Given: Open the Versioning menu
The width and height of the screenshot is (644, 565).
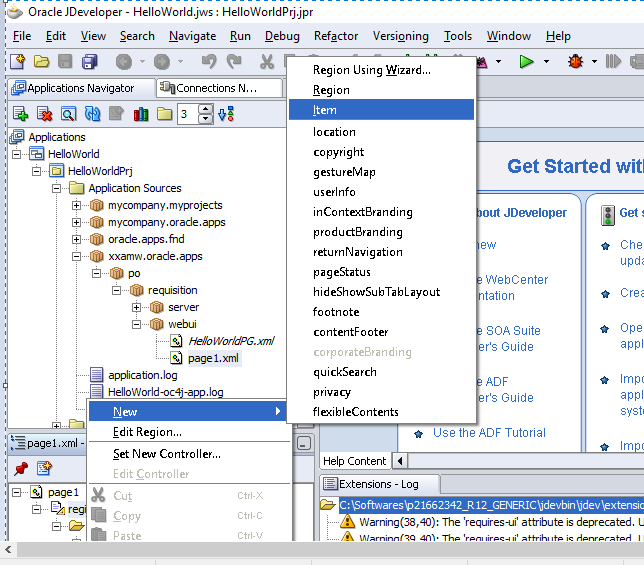Looking at the screenshot, I should tap(400, 36).
